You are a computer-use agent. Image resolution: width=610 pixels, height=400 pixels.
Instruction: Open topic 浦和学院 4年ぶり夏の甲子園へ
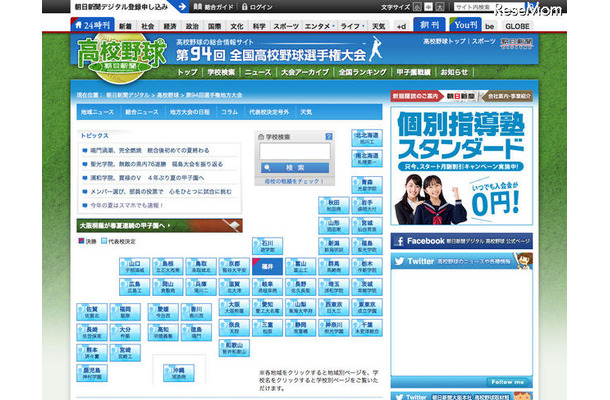(x=147, y=178)
